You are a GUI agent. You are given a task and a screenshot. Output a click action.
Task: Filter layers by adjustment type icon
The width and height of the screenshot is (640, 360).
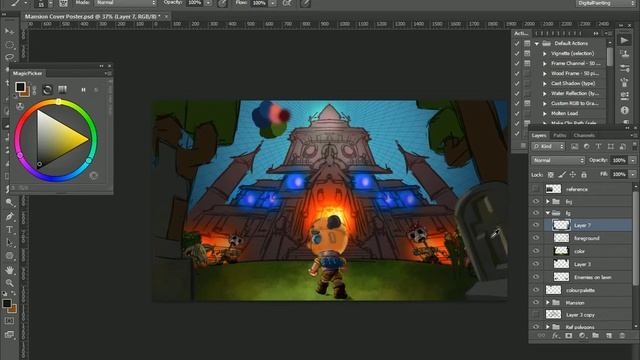(587, 146)
